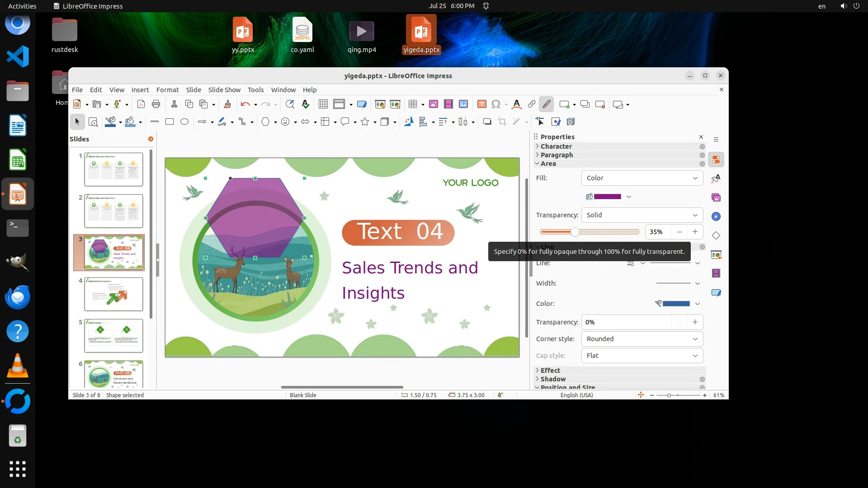Open the Navigator sidebar compass icon
The width and height of the screenshot is (868, 488).
point(716,216)
